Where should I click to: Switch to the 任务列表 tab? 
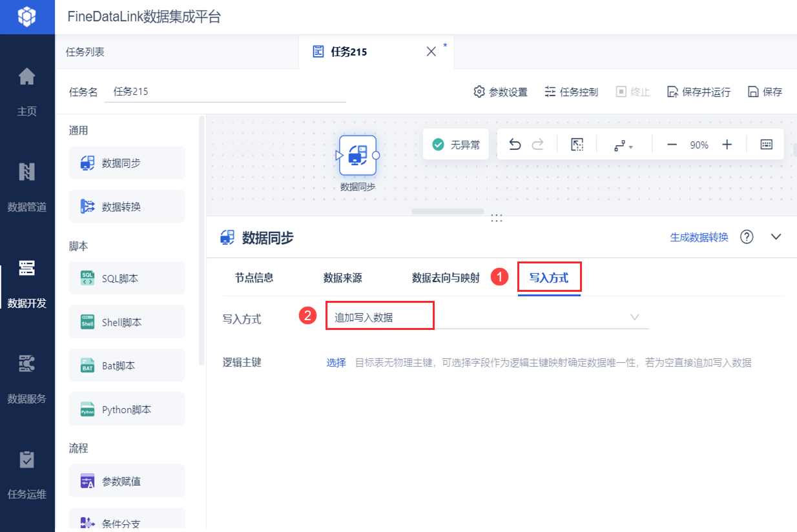85,52
